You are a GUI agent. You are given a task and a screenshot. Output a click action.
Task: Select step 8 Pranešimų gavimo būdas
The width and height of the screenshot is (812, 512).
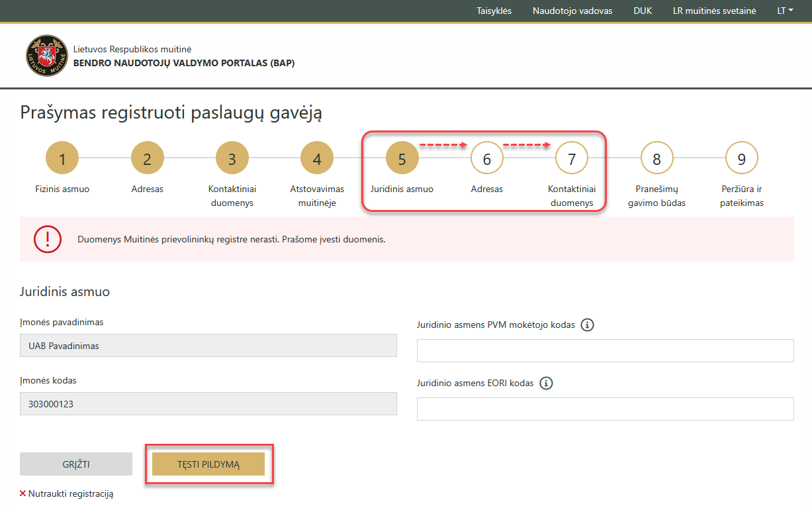tap(656, 158)
